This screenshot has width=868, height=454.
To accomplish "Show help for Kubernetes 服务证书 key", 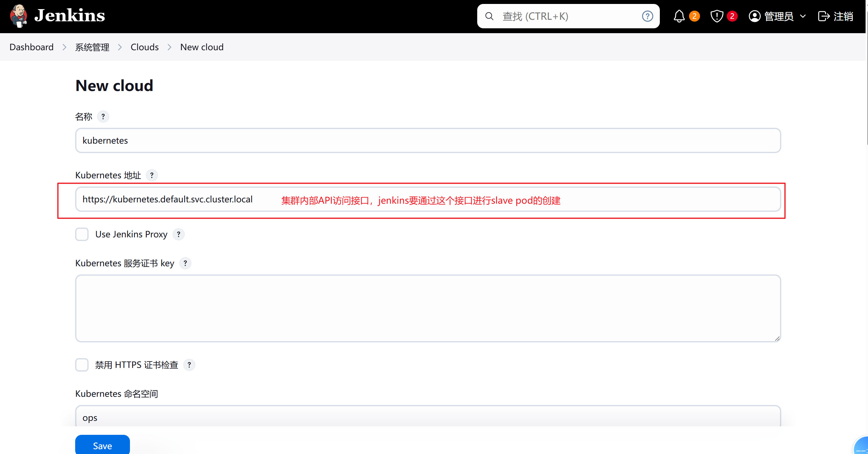I will pos(185,263).
